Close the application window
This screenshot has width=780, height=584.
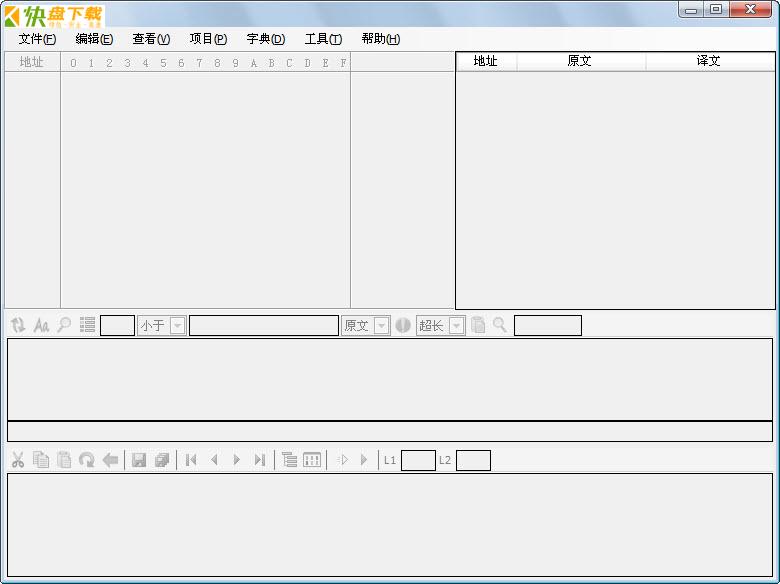click(751, 9)
